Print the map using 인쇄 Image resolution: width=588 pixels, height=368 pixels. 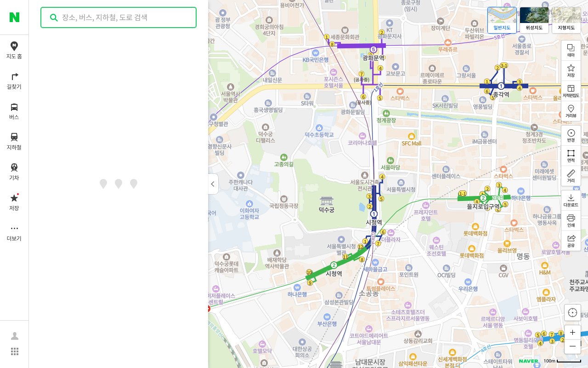[x=571, y=221]
